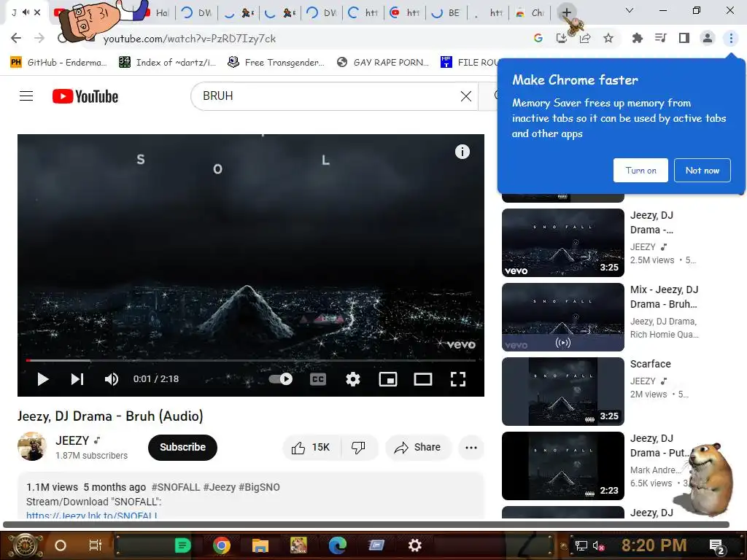Close the active tab with X

[x=38, y=12]
